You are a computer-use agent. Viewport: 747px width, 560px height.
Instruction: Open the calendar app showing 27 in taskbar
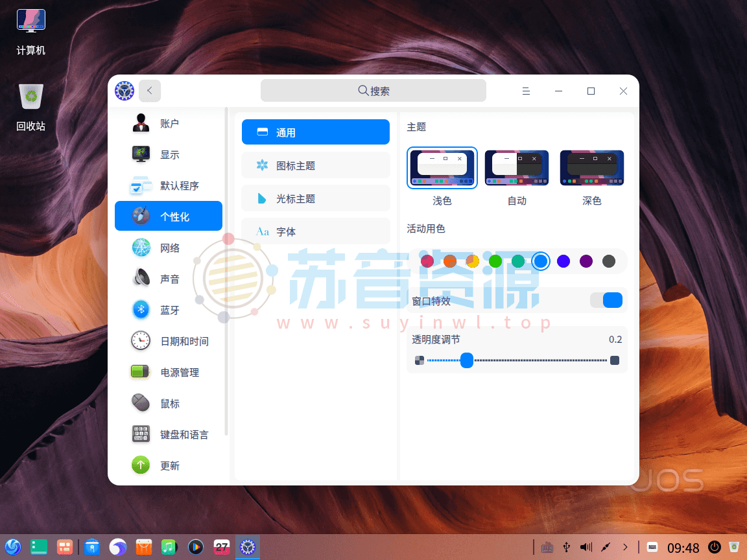click(x=222, y=547)
